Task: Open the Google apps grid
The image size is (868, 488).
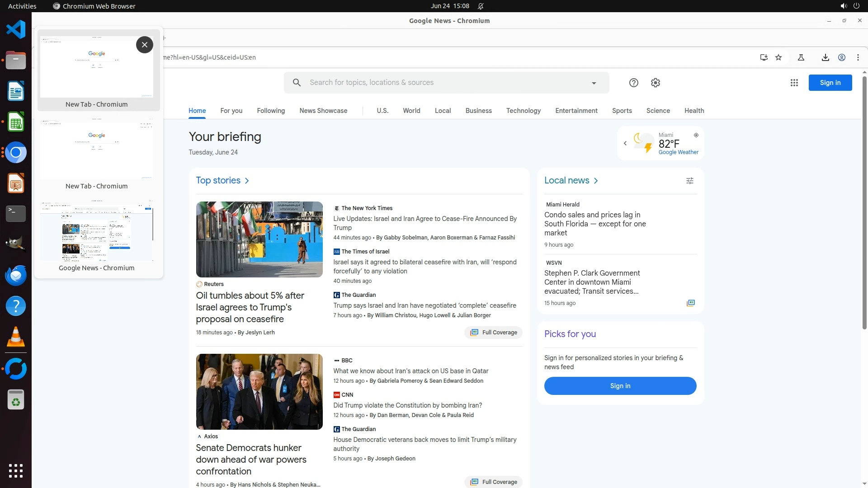Action: pos(794,83)
